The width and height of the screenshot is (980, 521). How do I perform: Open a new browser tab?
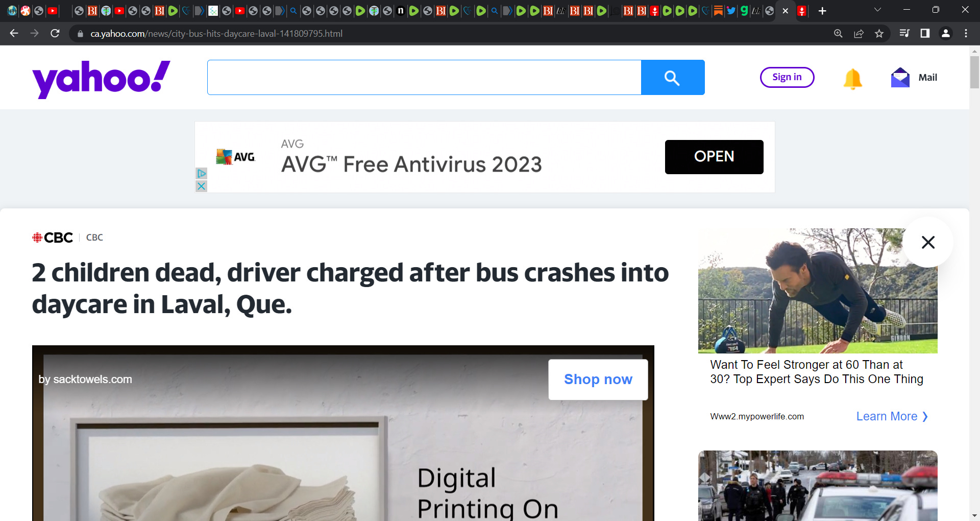coord(822,11)
